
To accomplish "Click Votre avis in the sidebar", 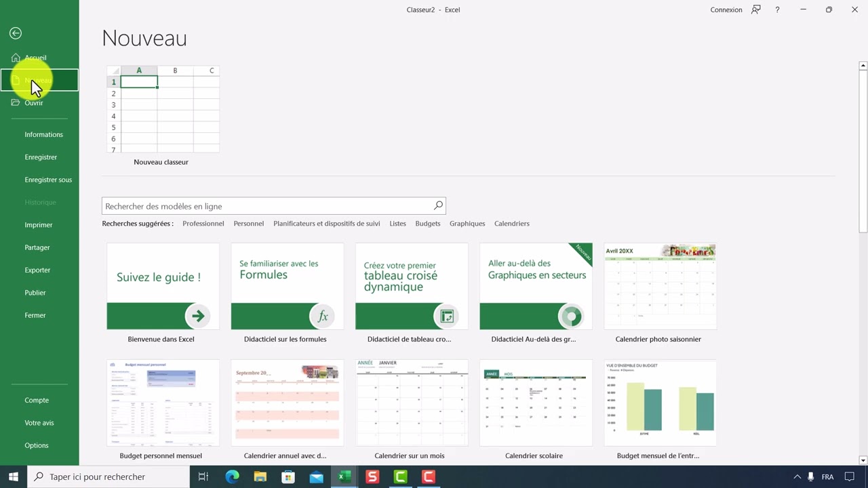I will click(39, 423).
